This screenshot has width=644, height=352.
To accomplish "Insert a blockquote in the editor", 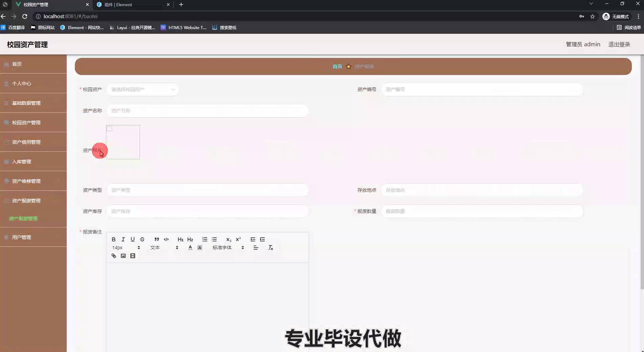I will point(157,239).
